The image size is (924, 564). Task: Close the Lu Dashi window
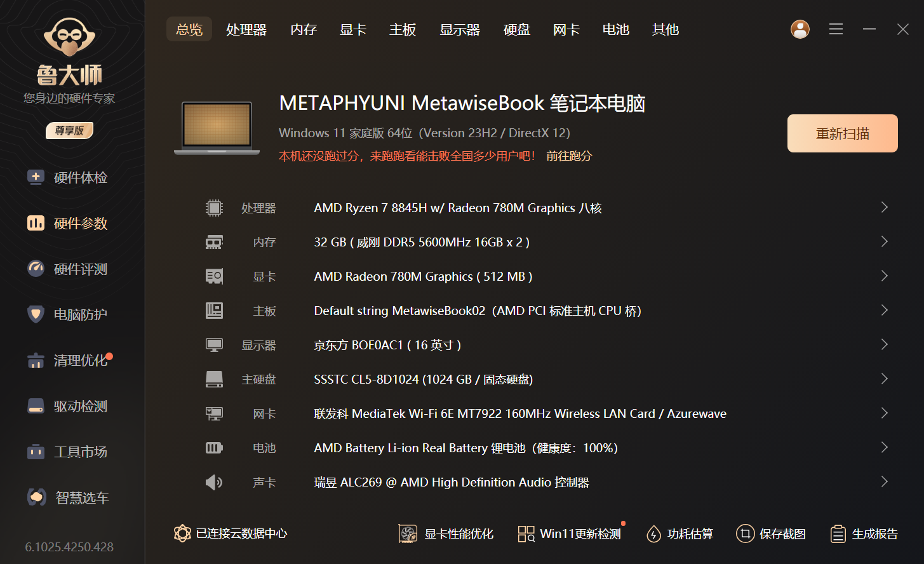click(903, 29)
